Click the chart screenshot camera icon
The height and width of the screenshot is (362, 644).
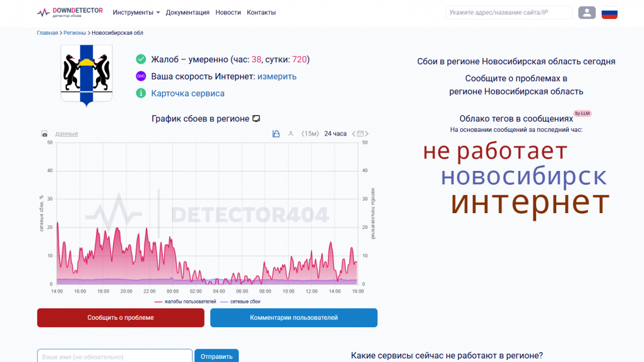(44, 134)
